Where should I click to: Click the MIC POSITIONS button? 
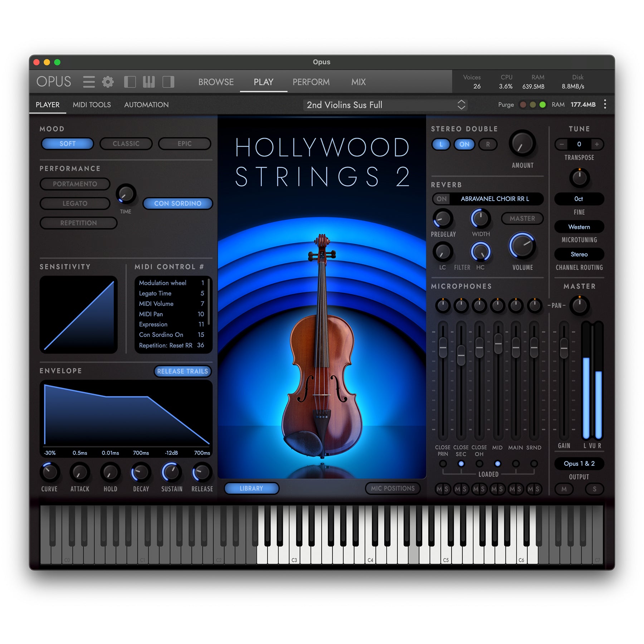click(x=392, y=488)
